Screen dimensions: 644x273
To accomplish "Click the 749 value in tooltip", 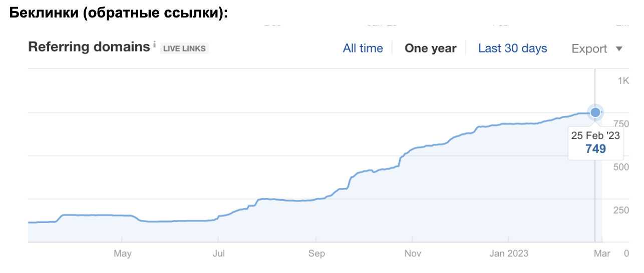I will point(595,148).
